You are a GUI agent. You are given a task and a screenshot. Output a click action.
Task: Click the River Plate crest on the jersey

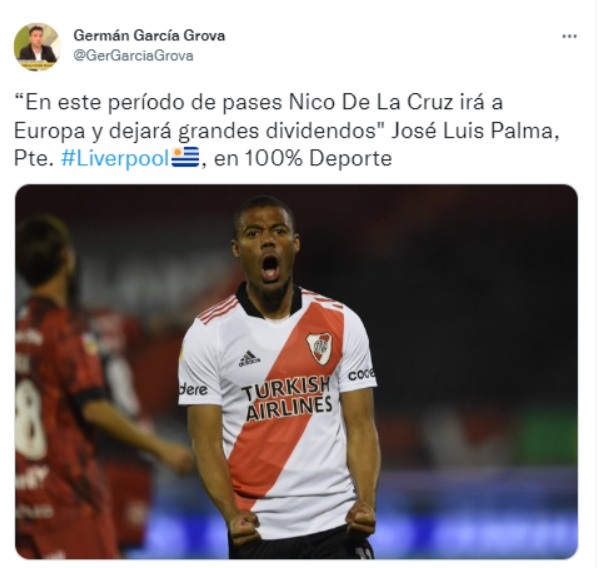[x=319, y=349]
